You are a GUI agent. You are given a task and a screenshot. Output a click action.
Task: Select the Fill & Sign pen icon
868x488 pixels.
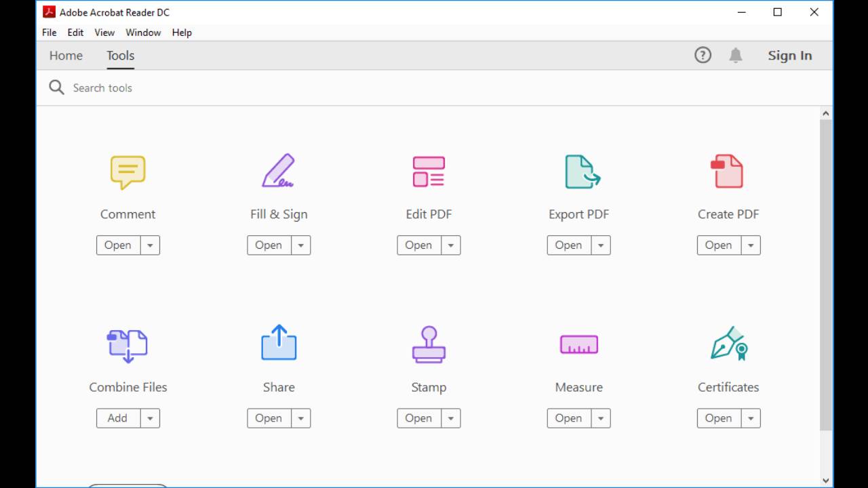(x=278, y=171)
